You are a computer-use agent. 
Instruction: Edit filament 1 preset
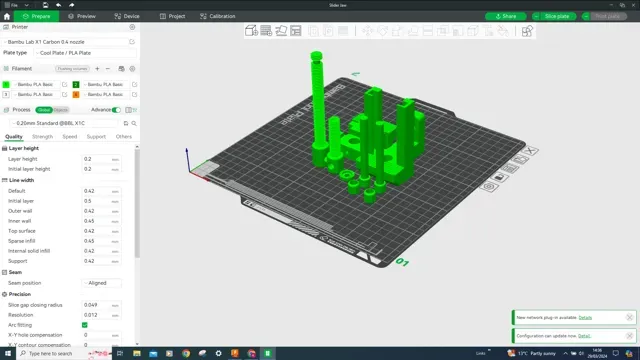(x=64, y=84)
